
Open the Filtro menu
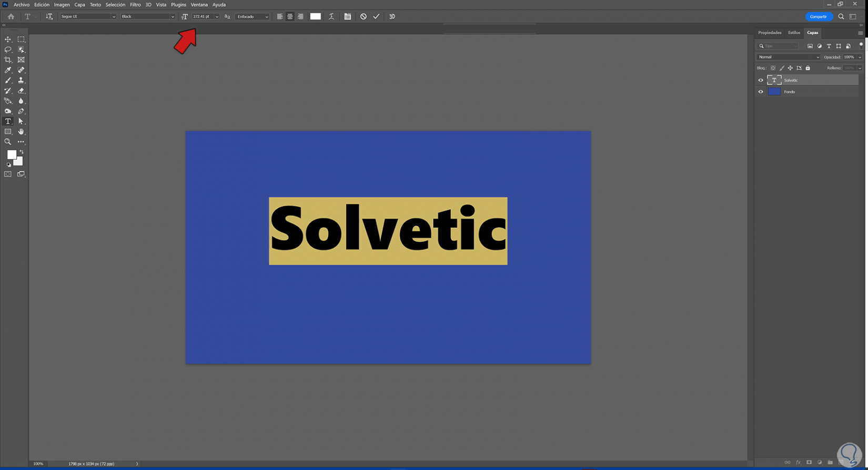pos(135,5)
